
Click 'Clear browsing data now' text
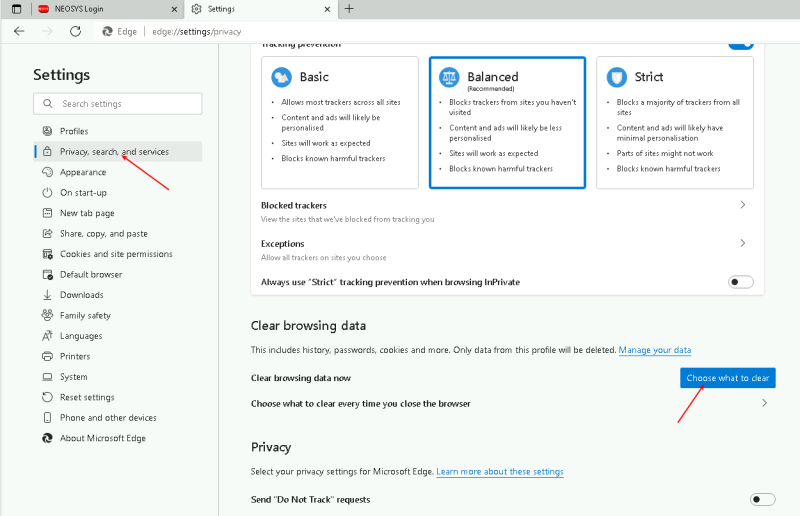301,378
